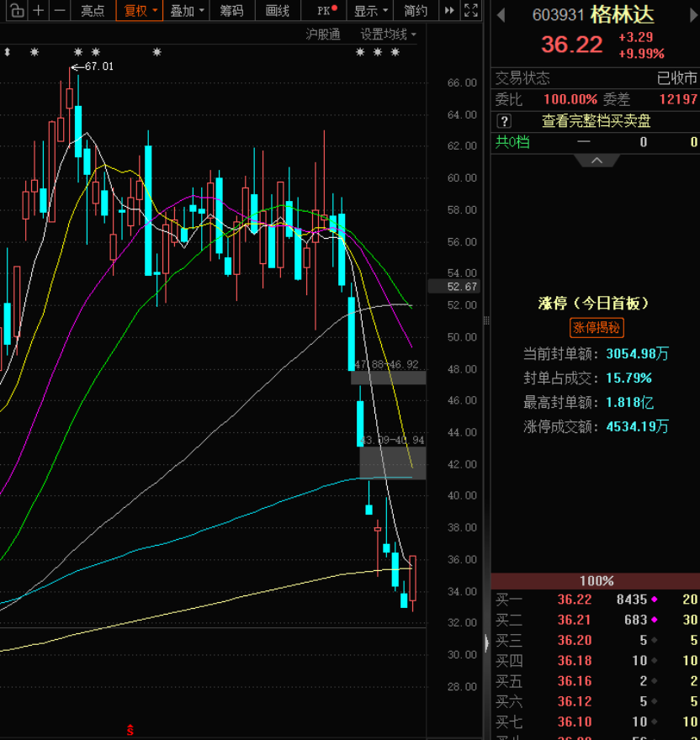Select the 买四 bid row at 36.18
The width and height of the screenshot is (700, 740).
[x=596, y=660]
